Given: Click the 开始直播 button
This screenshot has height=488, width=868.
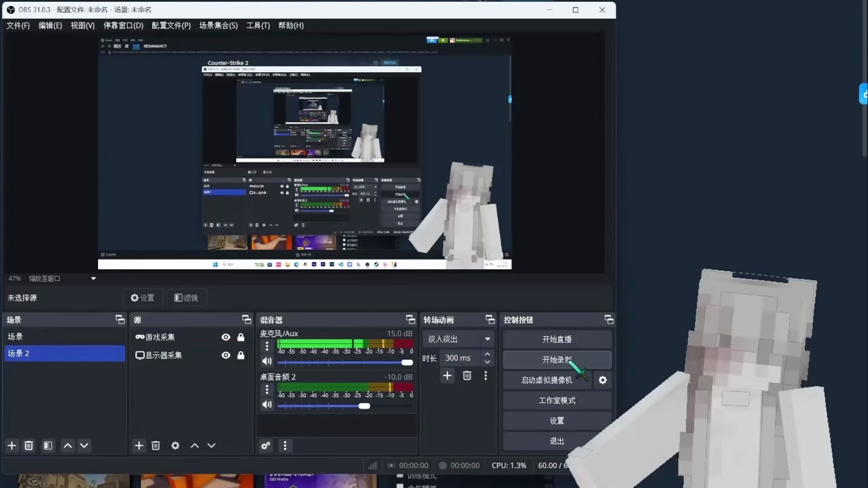Looking at the screenshot, I should tap(557, 339).
